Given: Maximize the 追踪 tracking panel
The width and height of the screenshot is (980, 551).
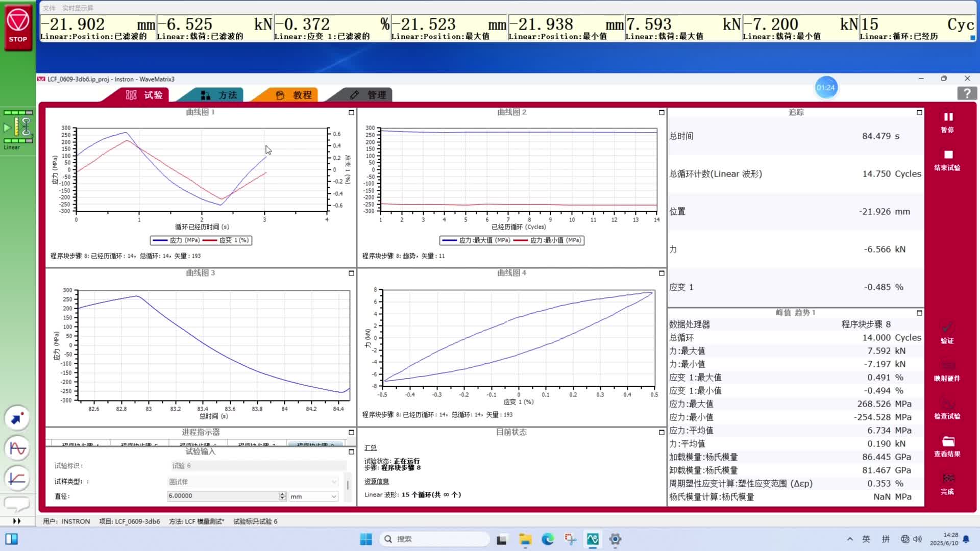Looking at the screenshot, I should coord(919,112).
